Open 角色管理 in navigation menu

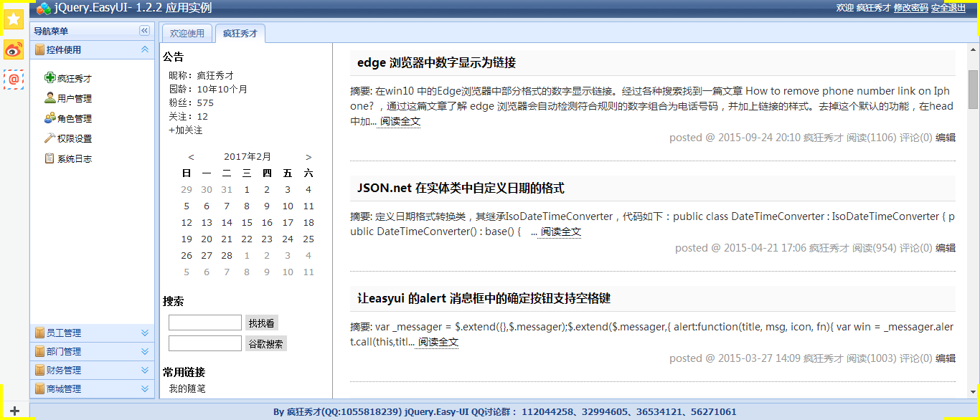[74, 119]
